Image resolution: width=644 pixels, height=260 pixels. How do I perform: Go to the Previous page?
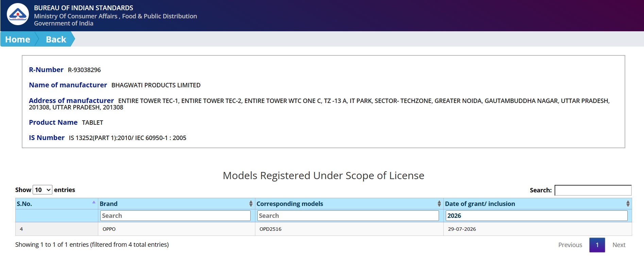pos(570,245)
